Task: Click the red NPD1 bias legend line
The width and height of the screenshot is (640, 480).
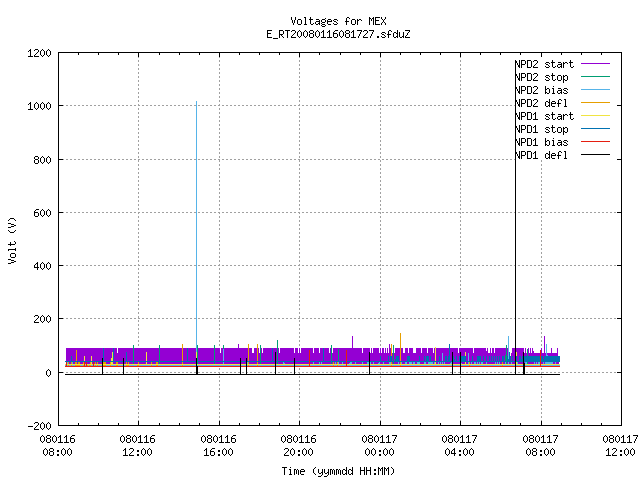Action: click(x=596, y=142)
